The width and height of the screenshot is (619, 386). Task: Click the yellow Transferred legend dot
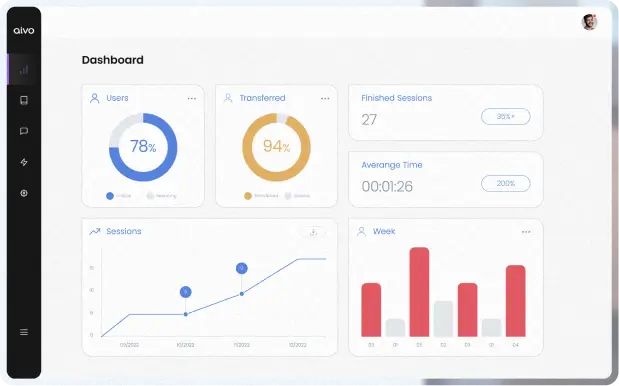(248, 196)
